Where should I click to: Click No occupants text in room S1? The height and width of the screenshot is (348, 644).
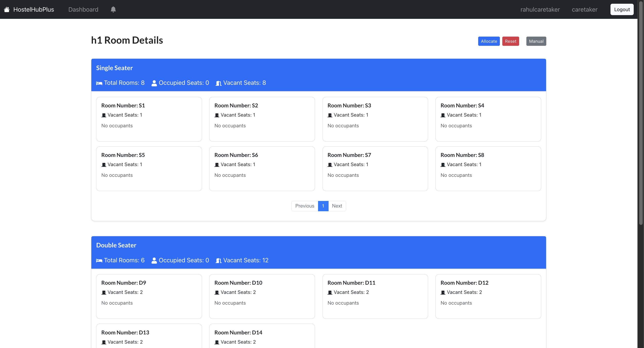(x=117, y=126)
